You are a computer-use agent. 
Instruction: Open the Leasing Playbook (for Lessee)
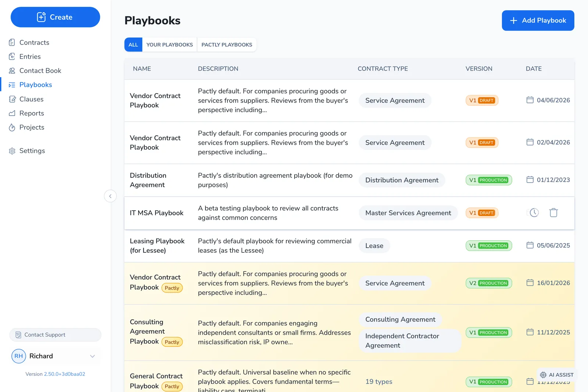[x=157, y=246]
